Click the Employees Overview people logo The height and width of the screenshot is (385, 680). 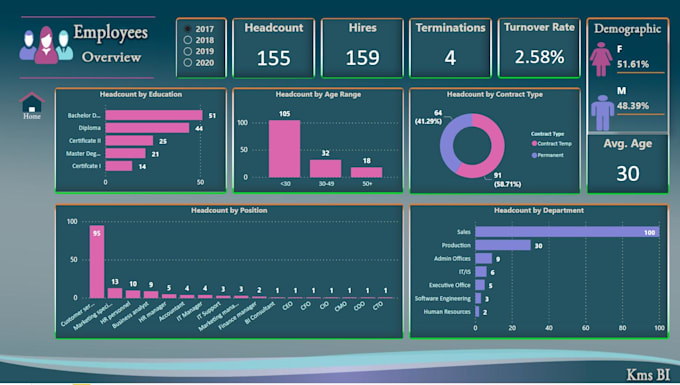click(x=46, y=45)
